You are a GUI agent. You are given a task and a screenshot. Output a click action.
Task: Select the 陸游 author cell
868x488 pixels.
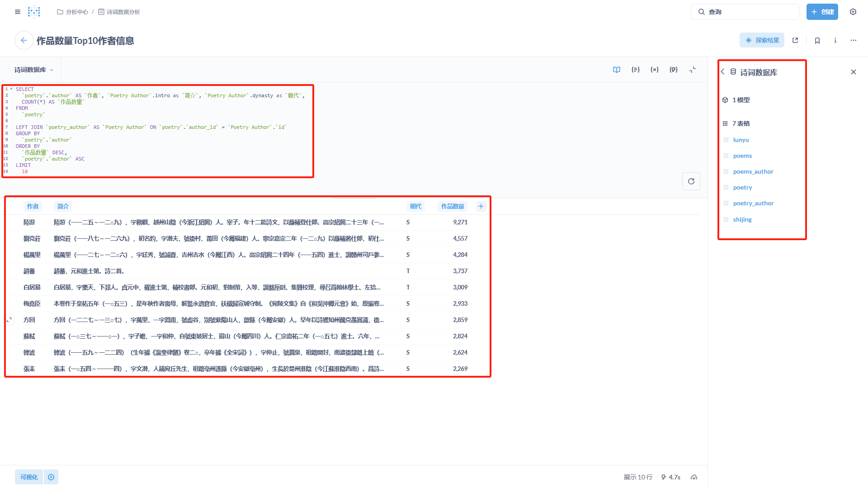(x=29, y=222)
